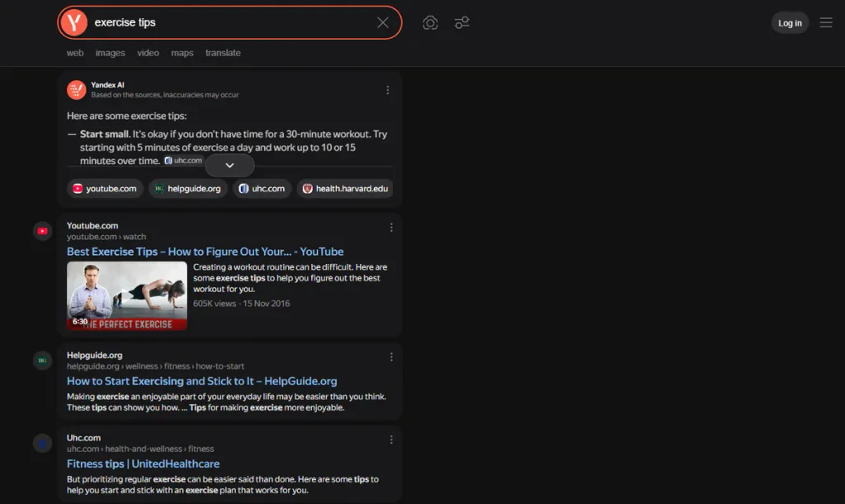Open image search camera icon

(x=430, y=22)
